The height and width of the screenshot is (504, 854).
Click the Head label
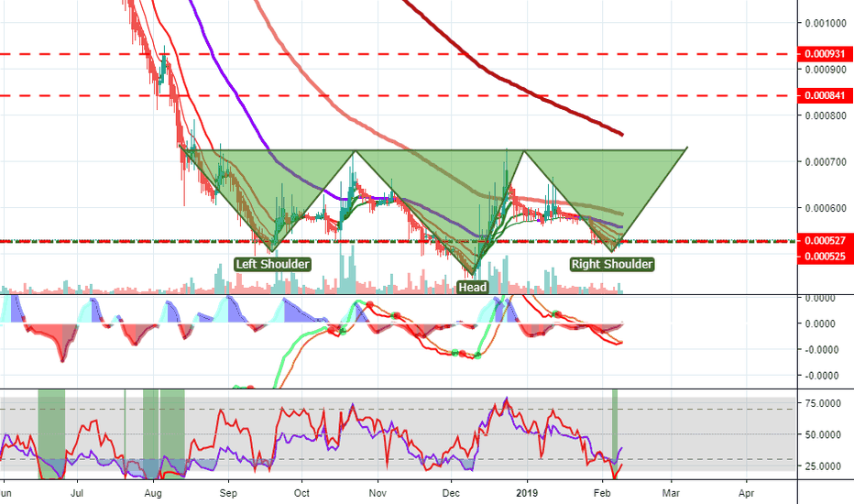(472, 287)
